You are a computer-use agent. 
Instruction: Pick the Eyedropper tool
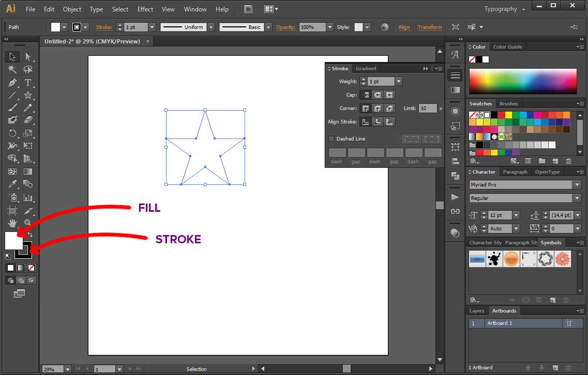tap(11, 184)
